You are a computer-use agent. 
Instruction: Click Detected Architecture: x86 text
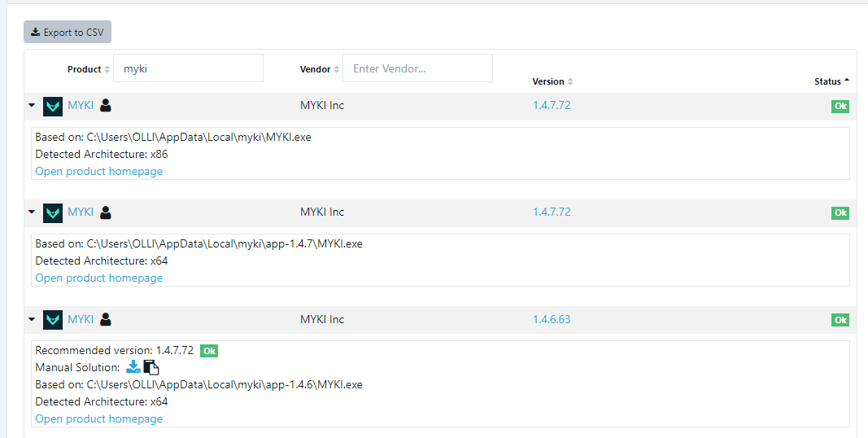point(102,154)
